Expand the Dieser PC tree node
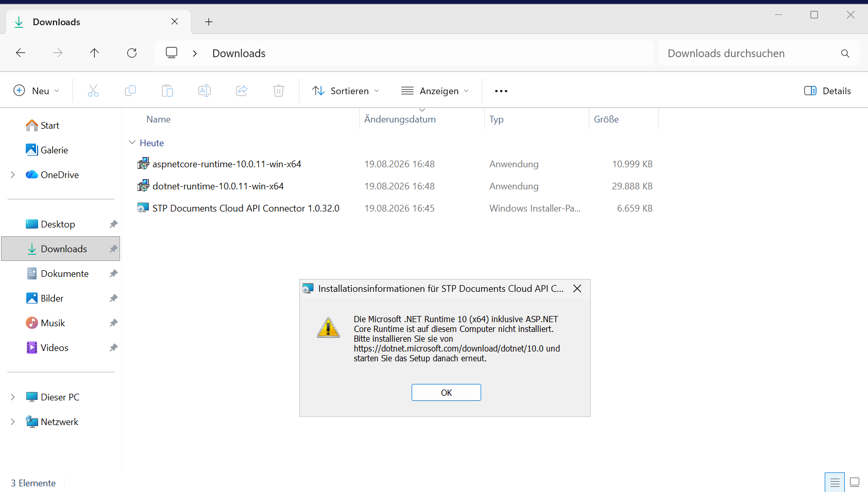Image resolution: width=868 pixels, height=492 pixels. point(13,397)
